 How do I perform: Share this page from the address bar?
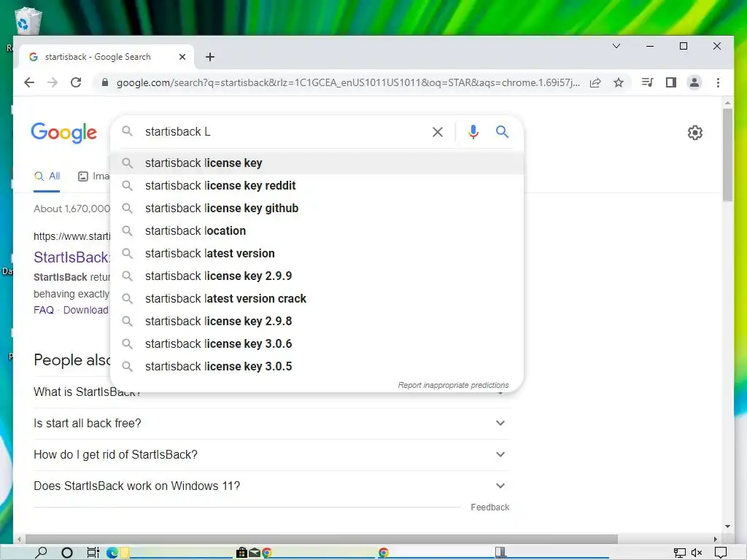coord(595,83)
